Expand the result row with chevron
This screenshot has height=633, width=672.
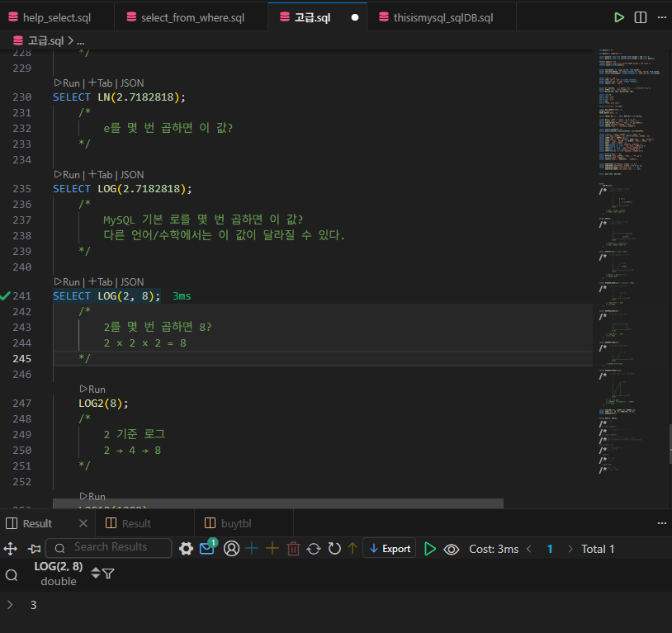(x=10, y=605)
